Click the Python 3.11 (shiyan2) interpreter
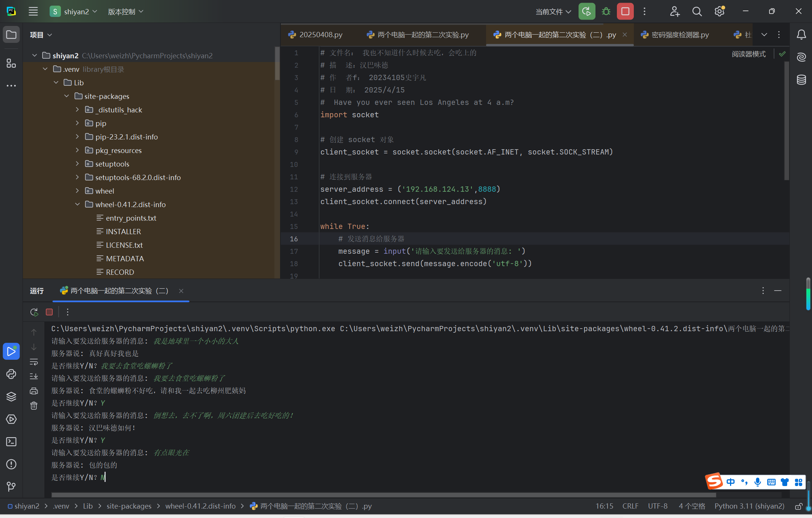Screen dimensions: 812x518 749,506
